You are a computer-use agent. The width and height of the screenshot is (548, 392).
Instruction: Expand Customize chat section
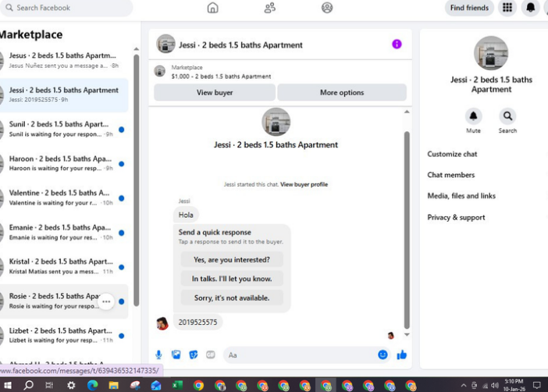pos(452,154)
